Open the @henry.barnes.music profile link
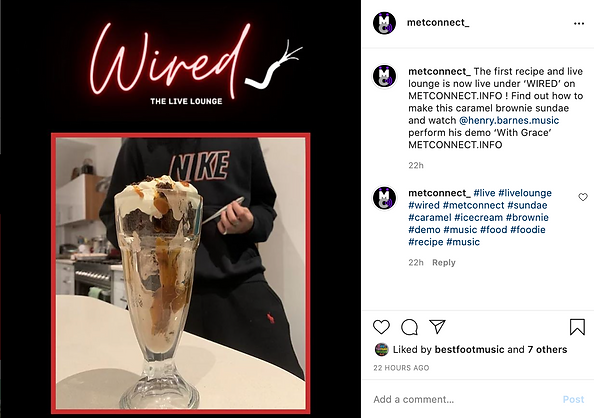The image size is (594, 418). click(x=509, y=121)
